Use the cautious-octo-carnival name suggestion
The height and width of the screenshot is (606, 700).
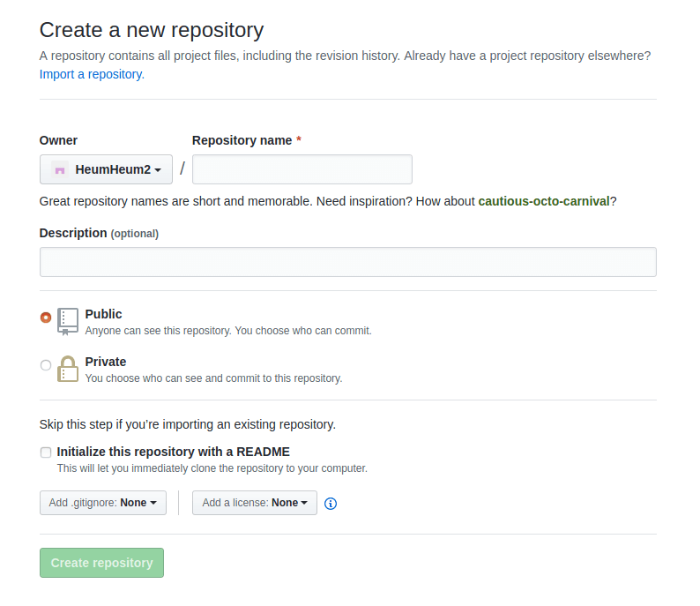pos(543,201)
